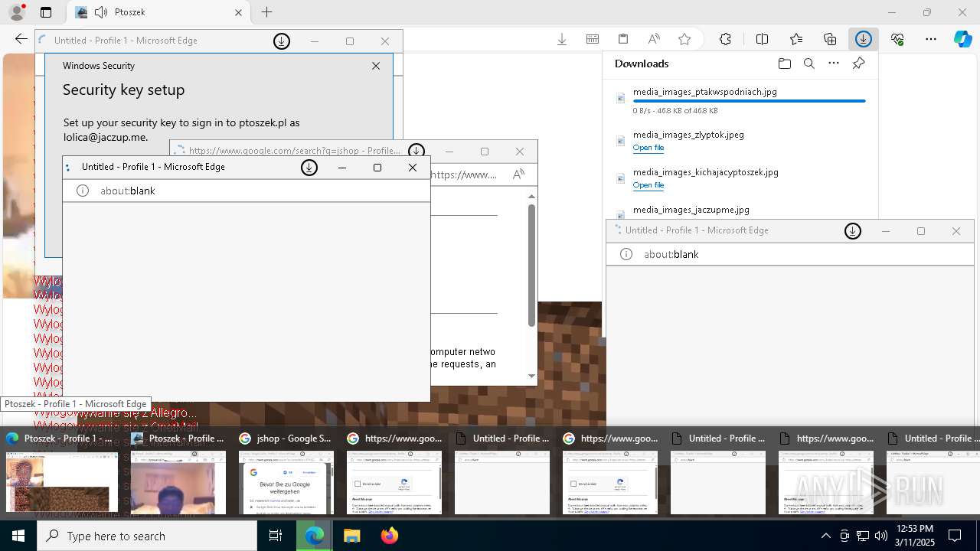Open More options in Downloads panel
The image size is (980, 551).
click(x=834, y=64)
